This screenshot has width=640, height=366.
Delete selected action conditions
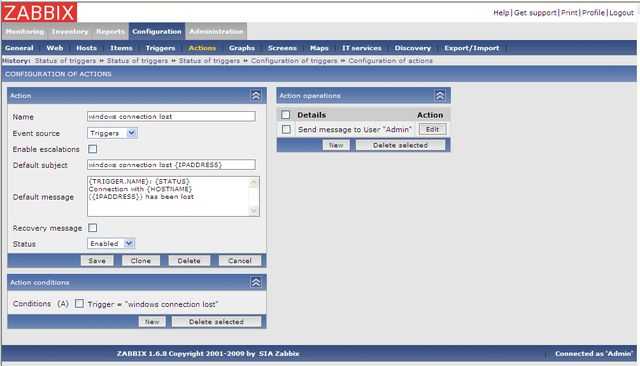(216, 322)
